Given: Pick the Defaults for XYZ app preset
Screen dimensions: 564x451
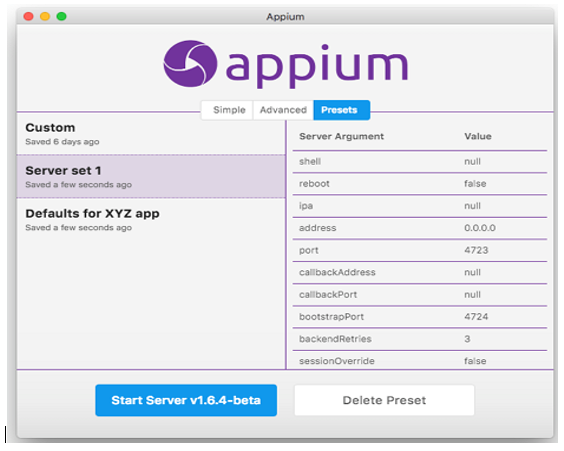Looking at the screenshot, I should coord(151,219).
